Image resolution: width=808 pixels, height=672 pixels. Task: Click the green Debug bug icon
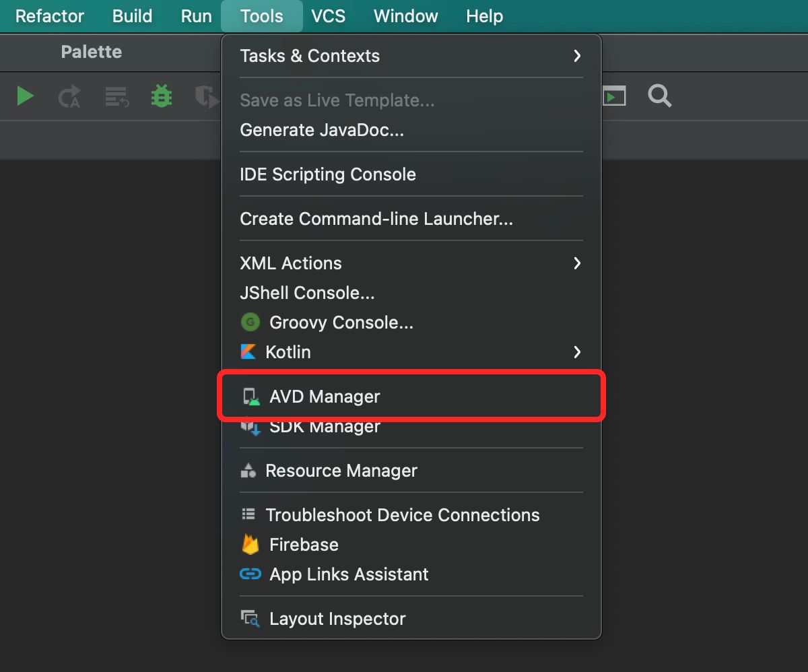click(x=161, y=96)
